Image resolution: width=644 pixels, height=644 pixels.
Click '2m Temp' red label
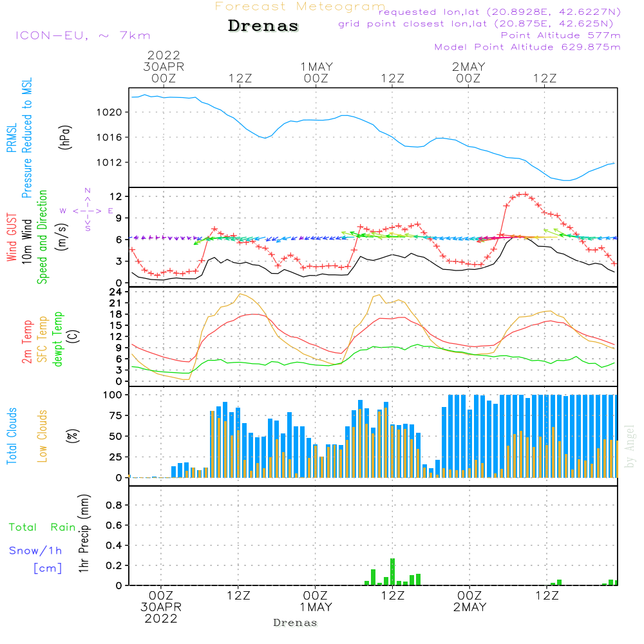(26, 342)
